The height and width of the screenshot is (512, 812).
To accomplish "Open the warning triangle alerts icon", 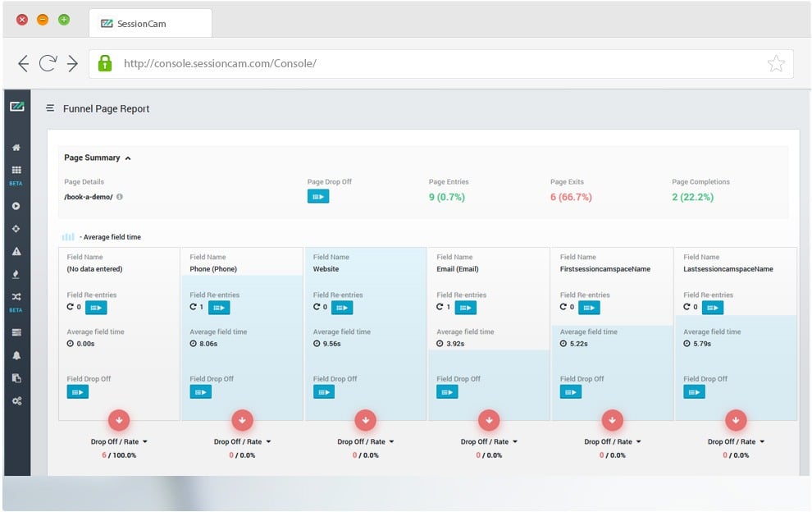I will pos(16,251).
